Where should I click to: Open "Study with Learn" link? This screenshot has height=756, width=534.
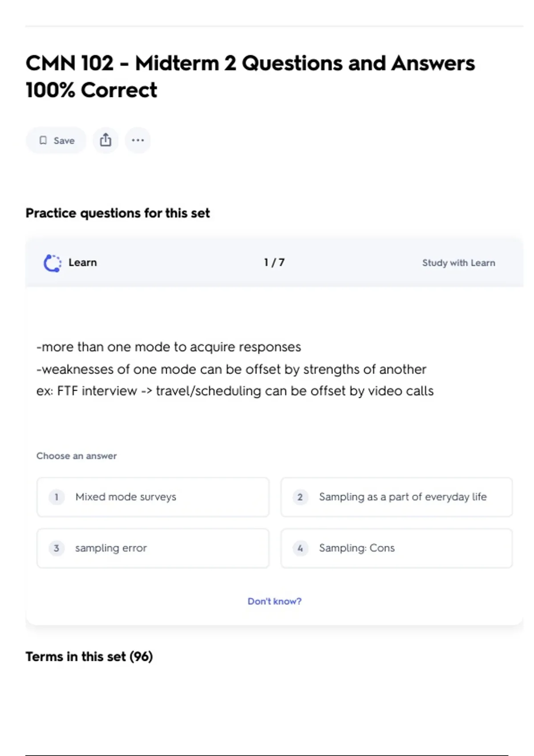[x=458, y=263]
